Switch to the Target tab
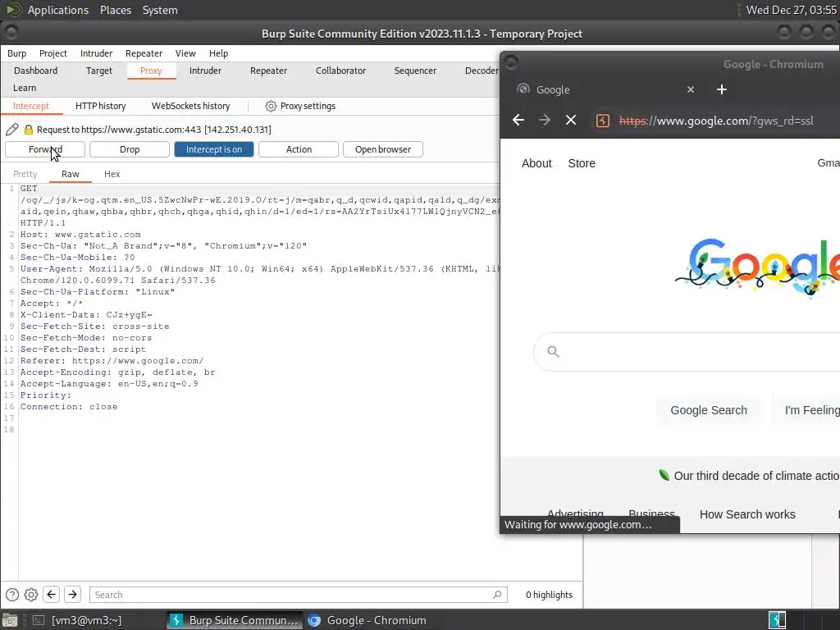Screen dimensions: 840x630 [x=99, y=71]
